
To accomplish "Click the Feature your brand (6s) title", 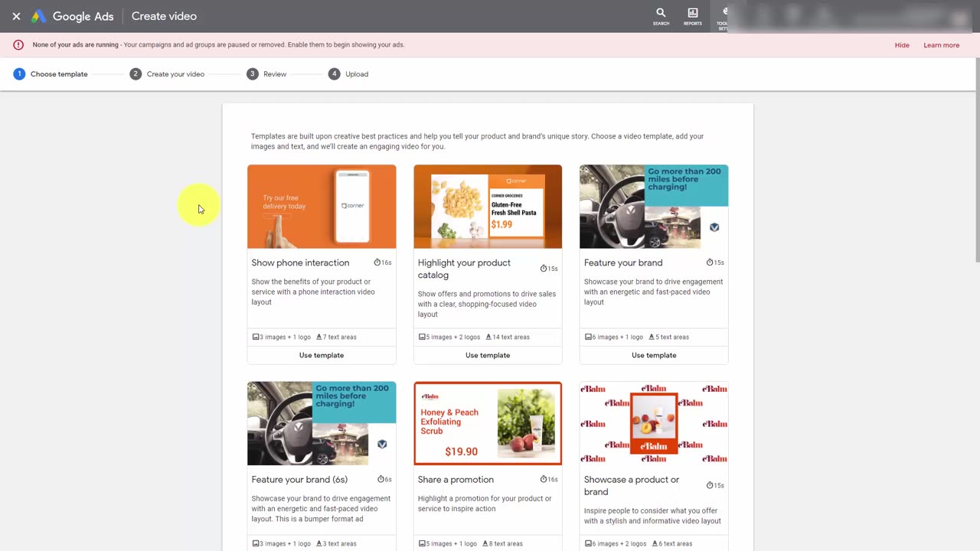I will pos(299,480).
